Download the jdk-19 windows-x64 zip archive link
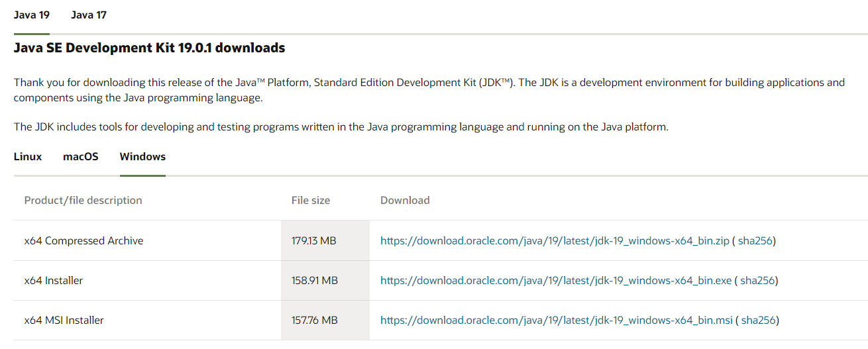868x349 pixels. pyautogui.click(x=555, y=241)
